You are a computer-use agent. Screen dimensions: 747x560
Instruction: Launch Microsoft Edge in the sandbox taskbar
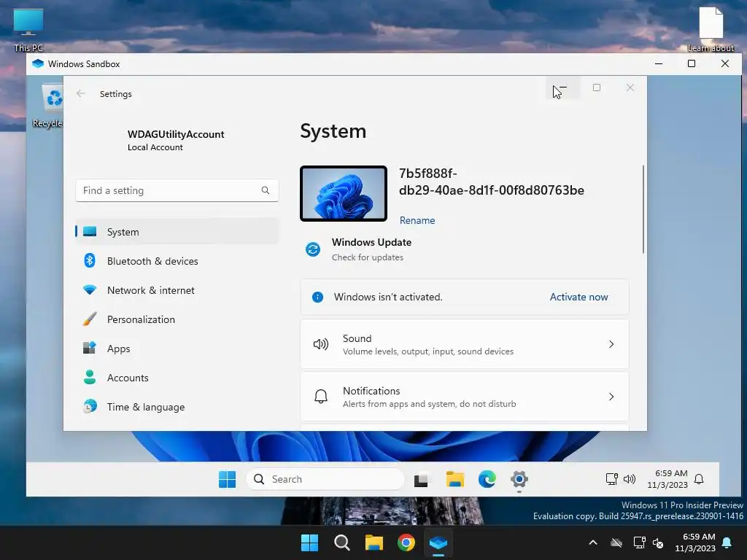487,479
